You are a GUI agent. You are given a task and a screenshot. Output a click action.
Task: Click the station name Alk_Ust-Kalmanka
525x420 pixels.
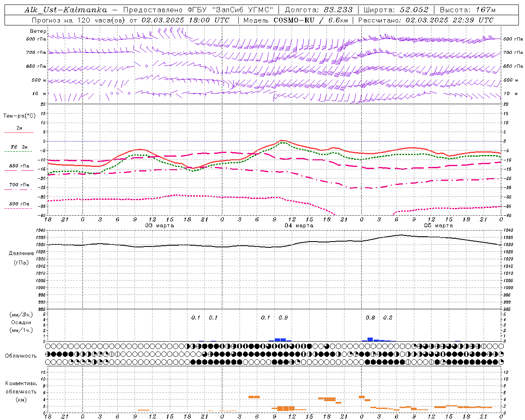[66, 10]
